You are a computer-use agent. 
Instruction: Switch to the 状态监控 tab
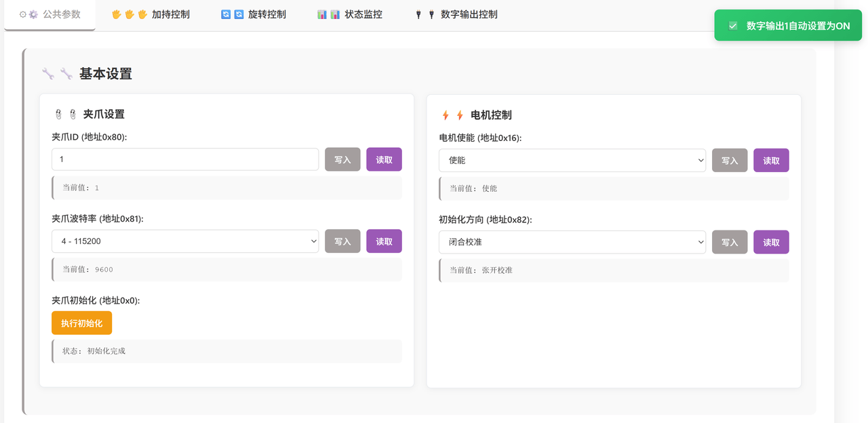(x=363, y=14)
